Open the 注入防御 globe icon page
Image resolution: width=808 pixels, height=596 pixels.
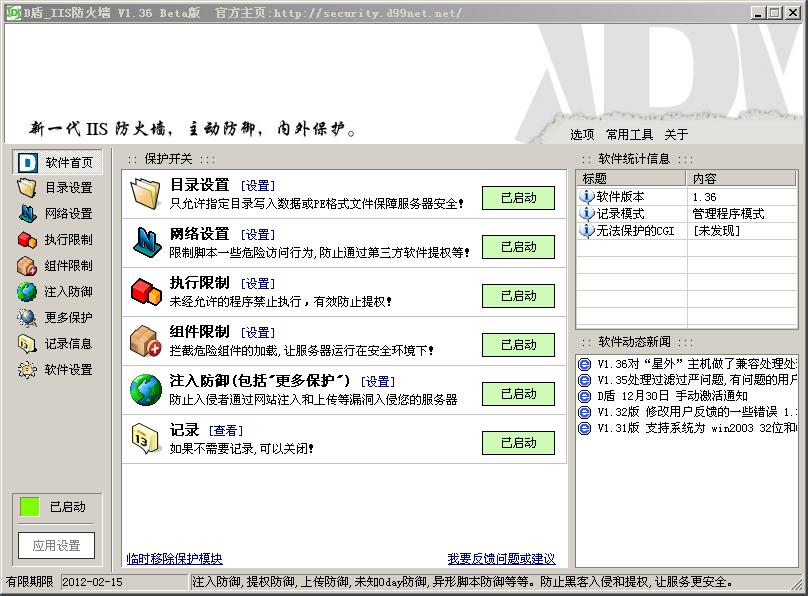pos(55,292)
